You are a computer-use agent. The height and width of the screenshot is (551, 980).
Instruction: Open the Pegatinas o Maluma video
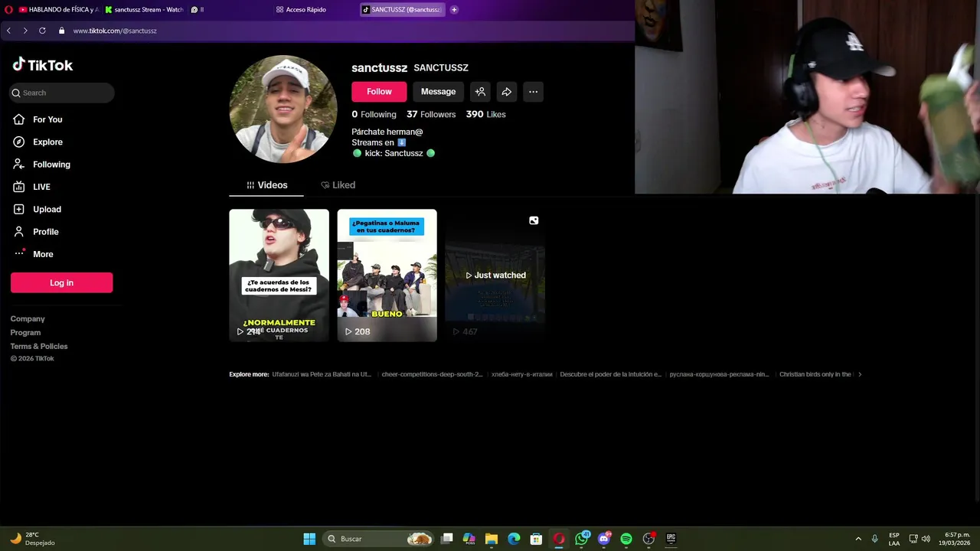[387, 275]
